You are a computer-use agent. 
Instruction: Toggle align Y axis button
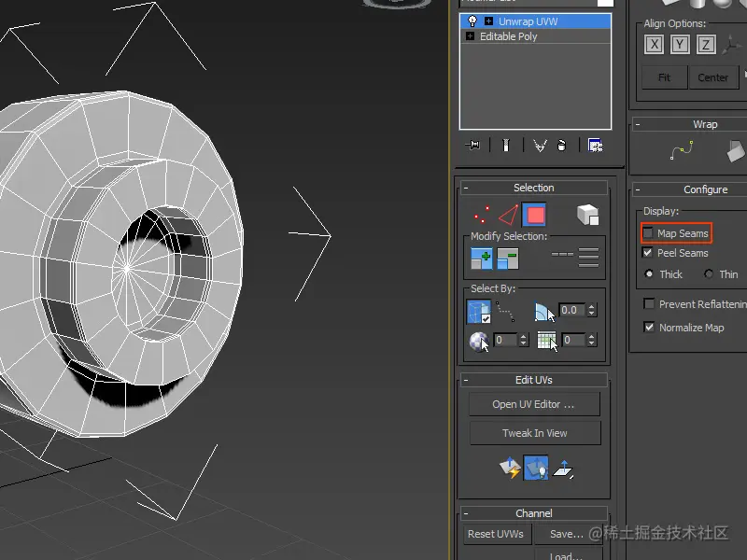(680, 45)
